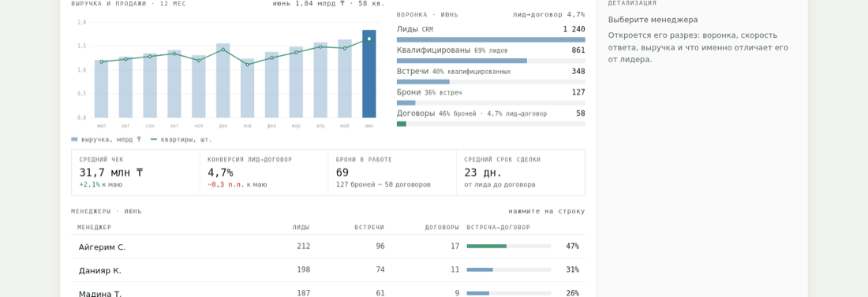868x297 pixels.
Task: Click the January revenue bar in chart
Action: point(248,88)
